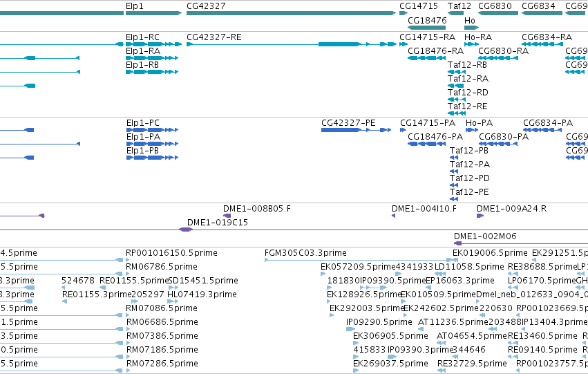Click the CG42327-PE protein feature

tap(357, 130)
